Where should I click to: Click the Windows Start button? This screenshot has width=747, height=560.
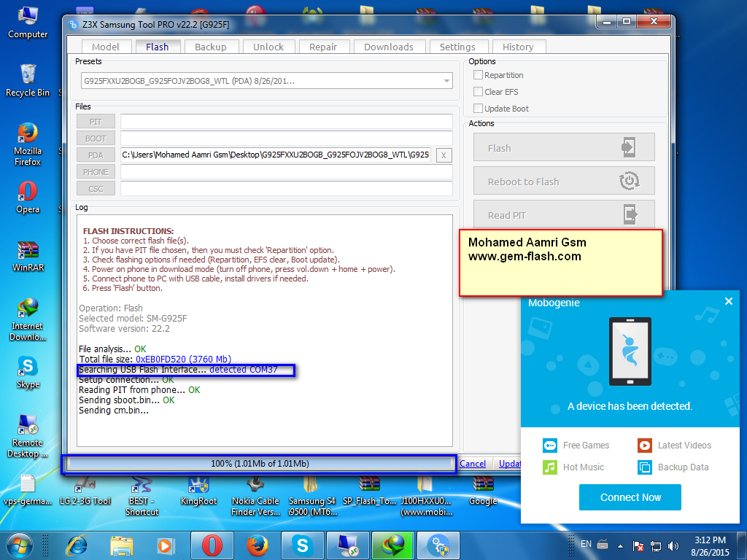(x=19, y=545)
